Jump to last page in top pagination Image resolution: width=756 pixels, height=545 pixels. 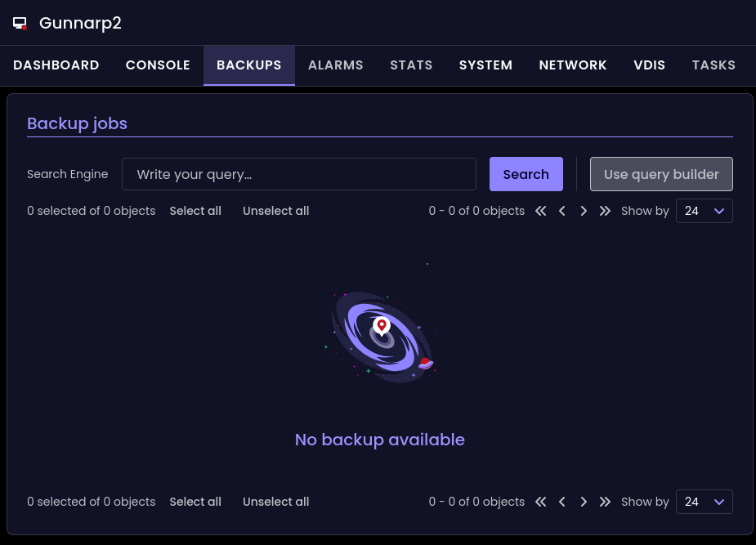tap(605, 211)
